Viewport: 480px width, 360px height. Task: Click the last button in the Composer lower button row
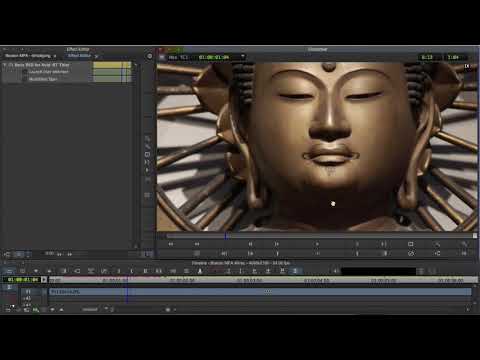point(464,254)
